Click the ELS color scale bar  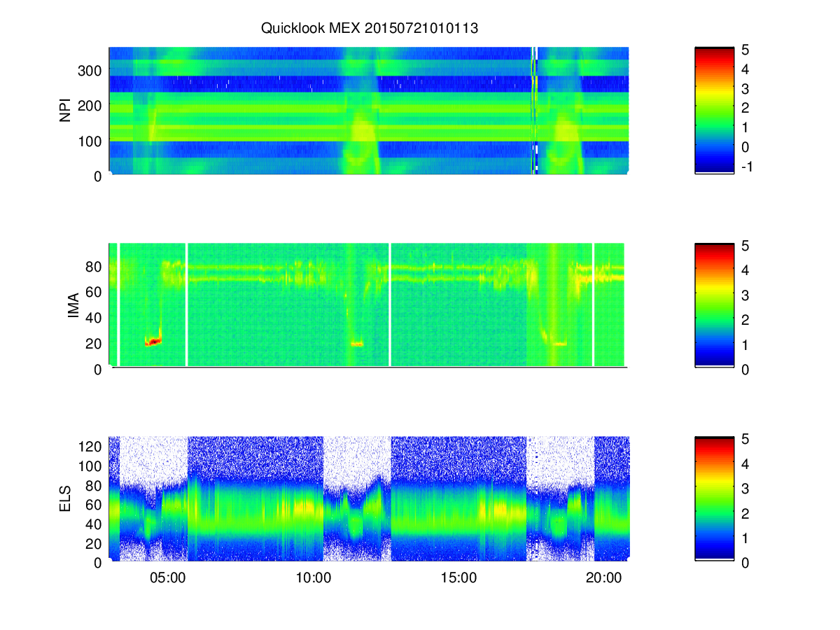pos(714,498)
